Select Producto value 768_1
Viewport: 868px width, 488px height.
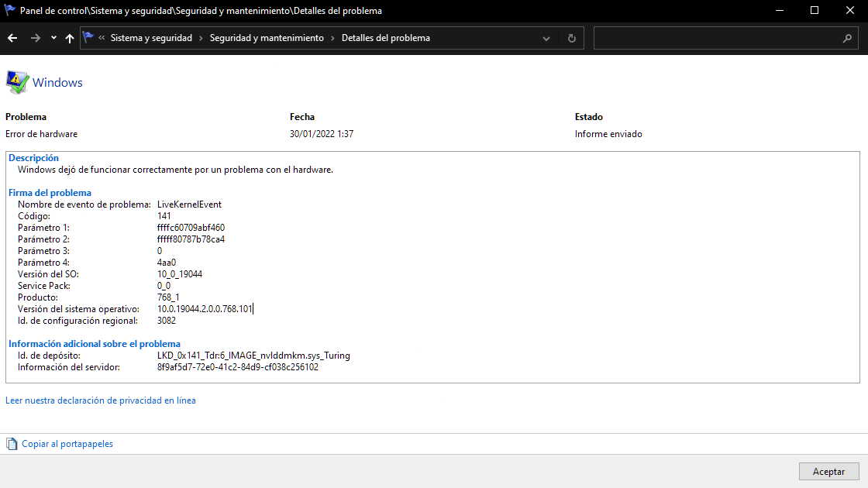click(168, 297)
